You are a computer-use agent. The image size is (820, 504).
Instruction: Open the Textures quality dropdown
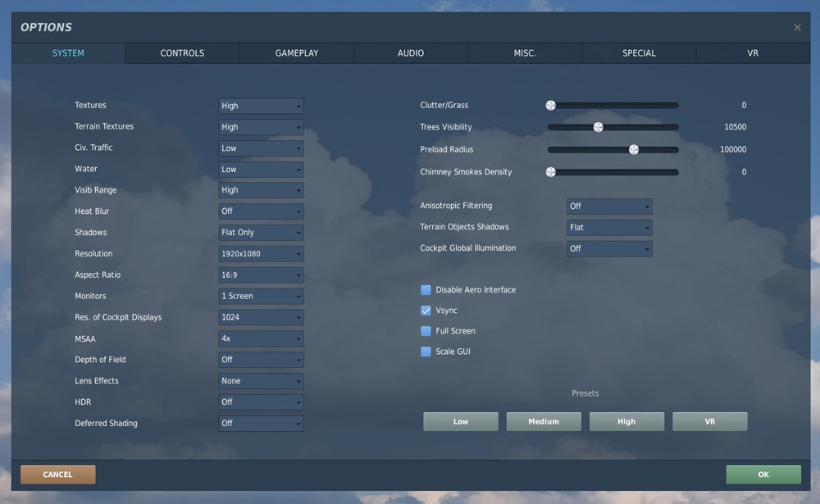[261, 105]
